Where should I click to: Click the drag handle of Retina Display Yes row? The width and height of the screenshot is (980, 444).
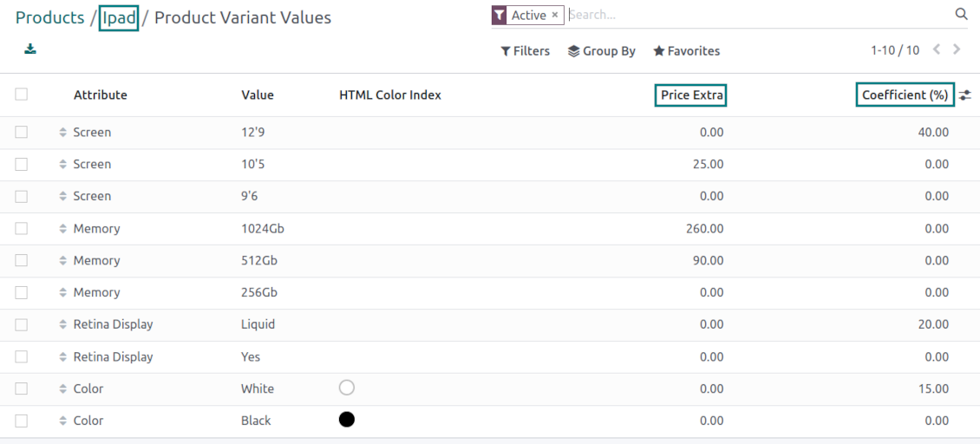pyautogui.click(x=62, y=357)
